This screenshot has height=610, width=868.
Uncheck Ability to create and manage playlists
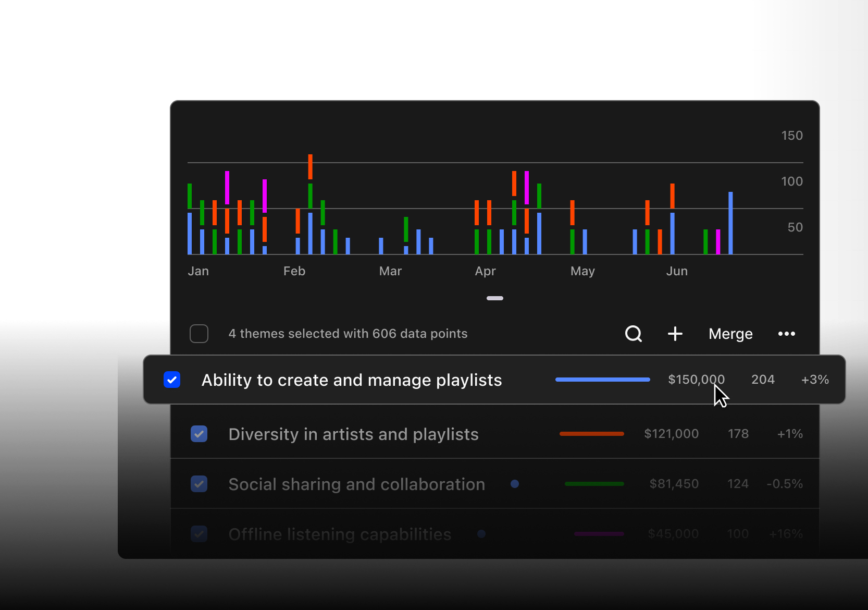(x=172, y=380)
